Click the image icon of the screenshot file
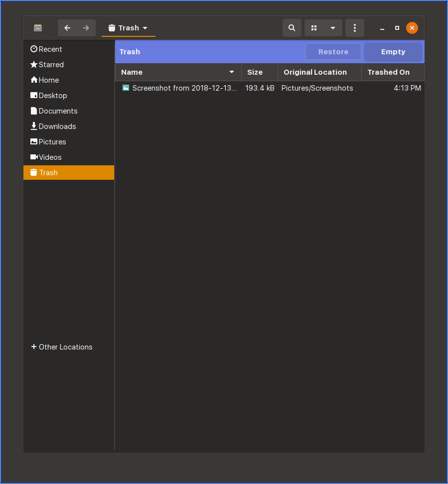 pyautogui.click(x=126, y=88)
